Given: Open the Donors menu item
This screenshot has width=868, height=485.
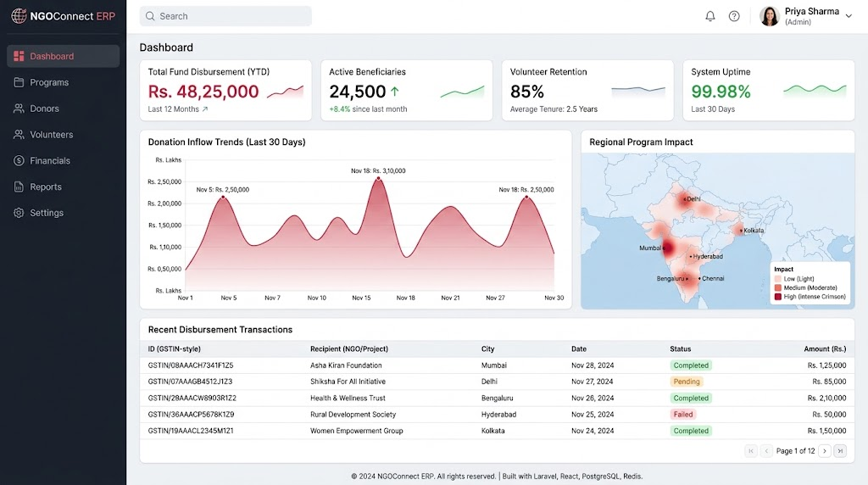Looking at the screenshot, I should (63, 109).
